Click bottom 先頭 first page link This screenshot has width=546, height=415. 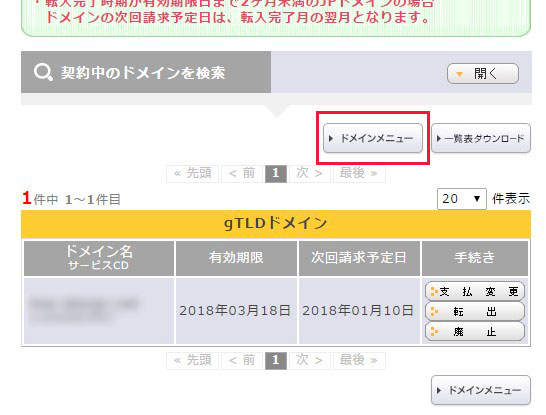193,360
